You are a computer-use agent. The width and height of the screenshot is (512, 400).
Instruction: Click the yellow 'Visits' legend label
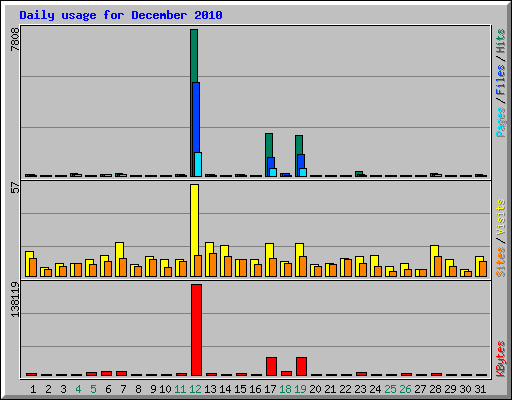click(x=500, y=218)
